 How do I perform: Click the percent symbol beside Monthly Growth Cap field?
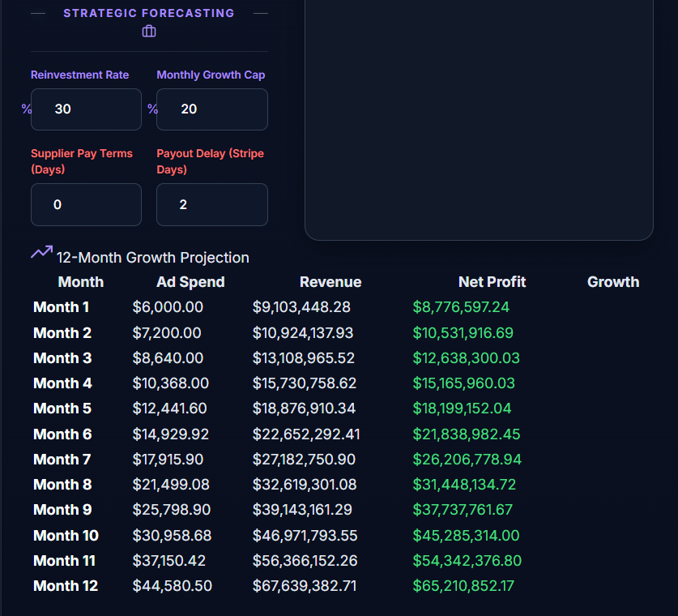152,109
